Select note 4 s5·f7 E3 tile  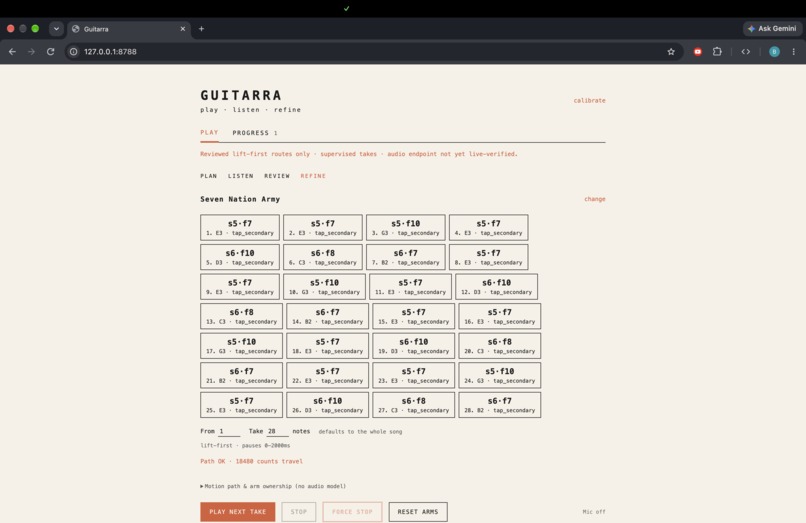[x=488, y=227]
